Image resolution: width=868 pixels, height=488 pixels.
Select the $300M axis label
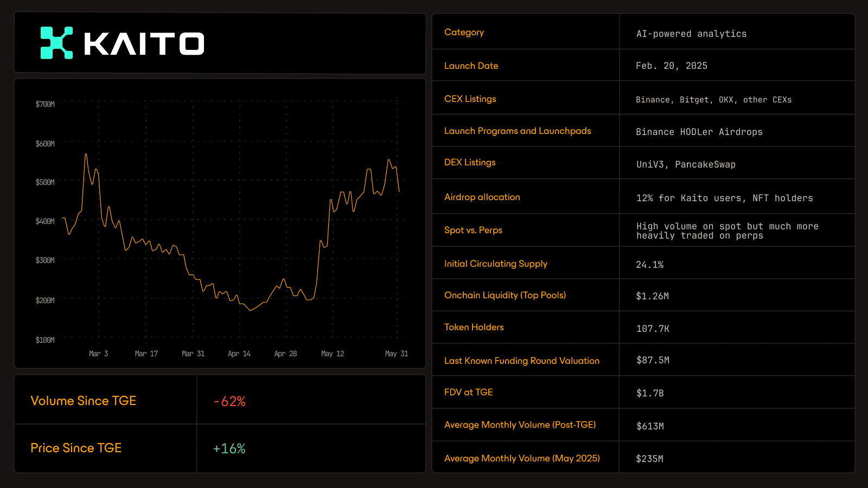coord(45,260)
